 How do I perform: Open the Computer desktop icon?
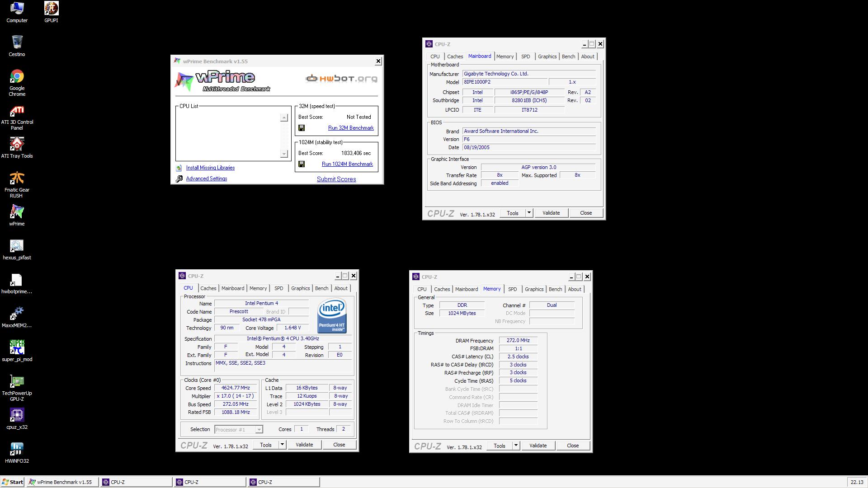(17, 12)
